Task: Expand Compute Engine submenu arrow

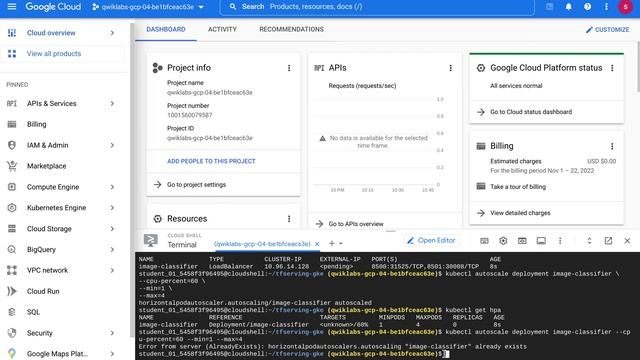Action: point(112,187)
